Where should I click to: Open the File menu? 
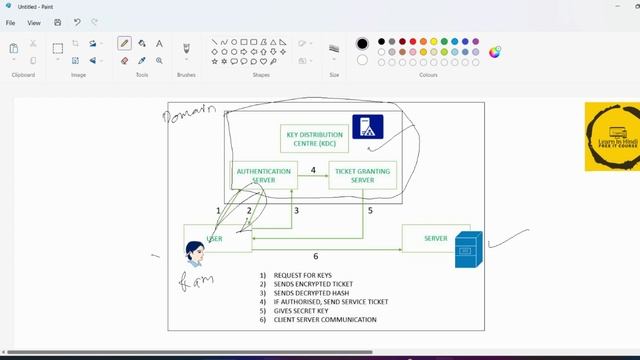click(x=11, y=23)
